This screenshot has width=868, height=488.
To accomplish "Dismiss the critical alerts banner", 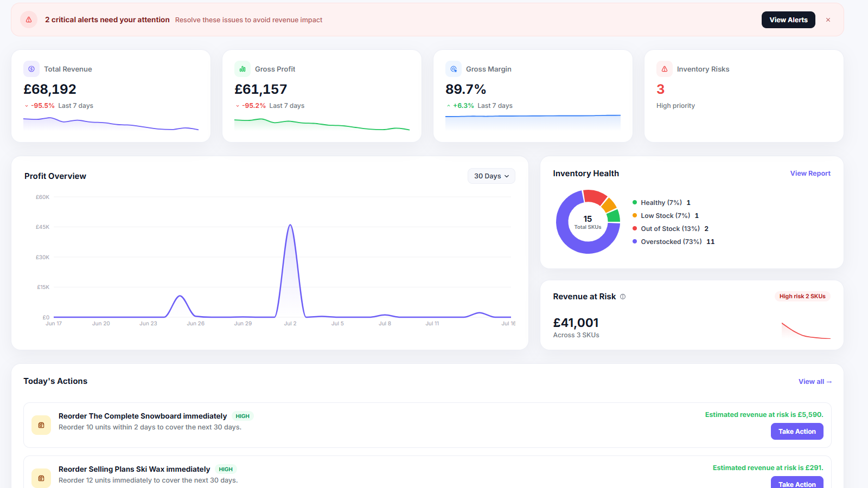I will pyautogui.click(x=828, y=20).
